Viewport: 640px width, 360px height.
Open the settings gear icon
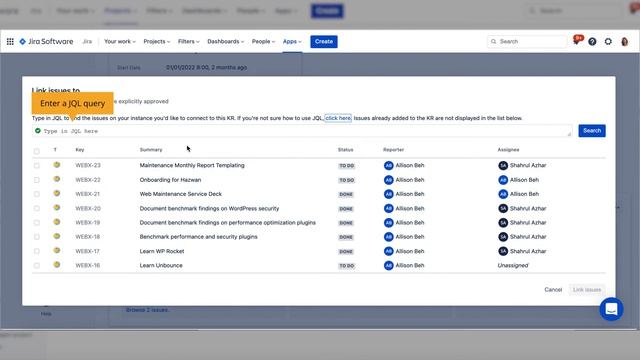pyautogui.click(x=608, y=41)
